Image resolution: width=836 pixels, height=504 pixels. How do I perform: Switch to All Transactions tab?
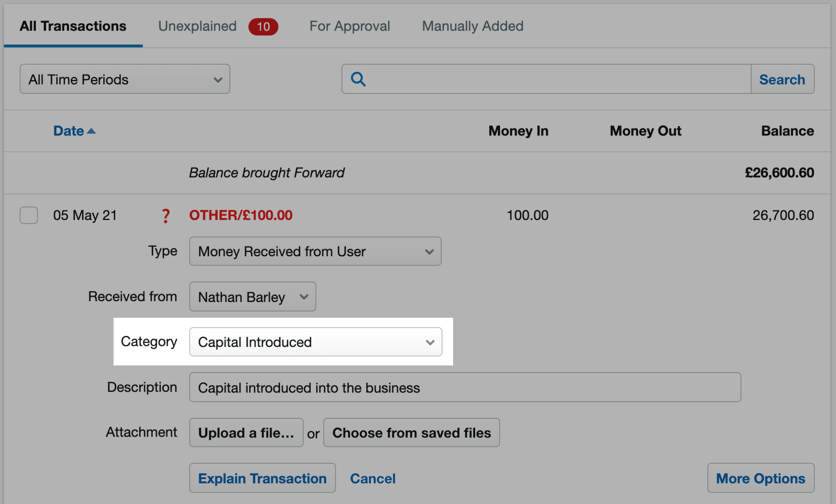click(73, 26)
